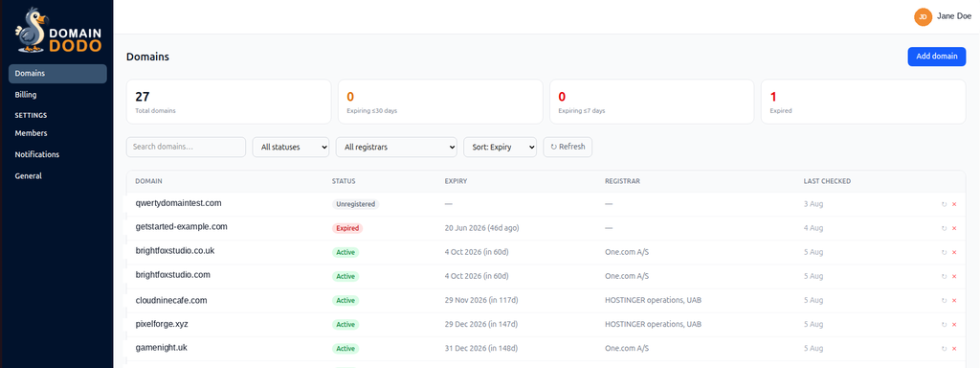The image size is (980, 368).
Task: Click One.com A/S registrar for gamenight.uk
Action: point(627,349)
